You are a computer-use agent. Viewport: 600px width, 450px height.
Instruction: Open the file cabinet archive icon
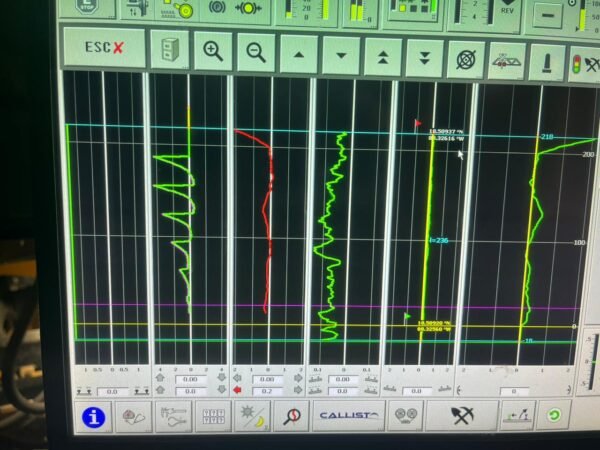(171, 50)
